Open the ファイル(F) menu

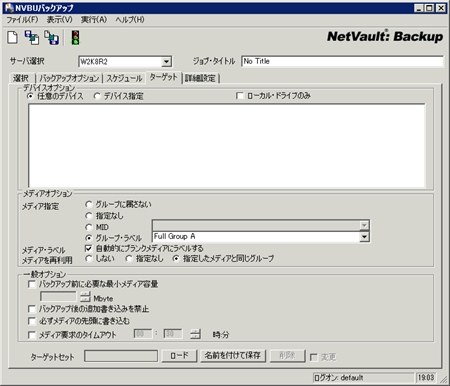pos(22,20)
